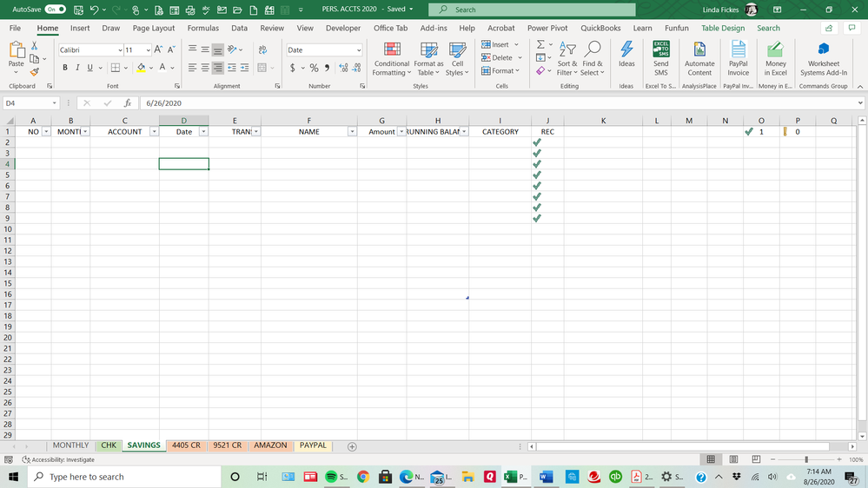
Task: Click the Wrap Text icon
Action: click(263, 49)
